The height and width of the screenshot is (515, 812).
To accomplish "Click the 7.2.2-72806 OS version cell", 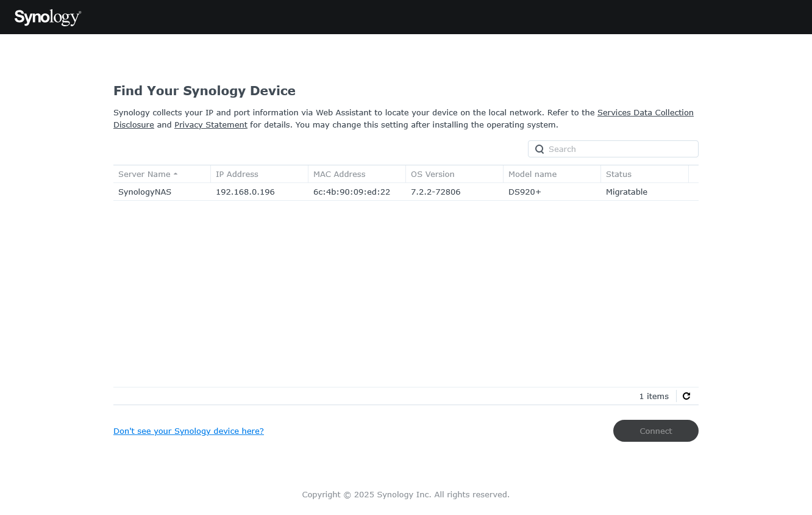I will (436, 192).
